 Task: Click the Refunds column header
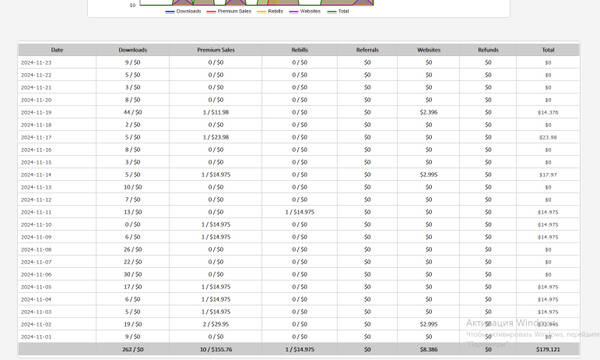[488, 50]
